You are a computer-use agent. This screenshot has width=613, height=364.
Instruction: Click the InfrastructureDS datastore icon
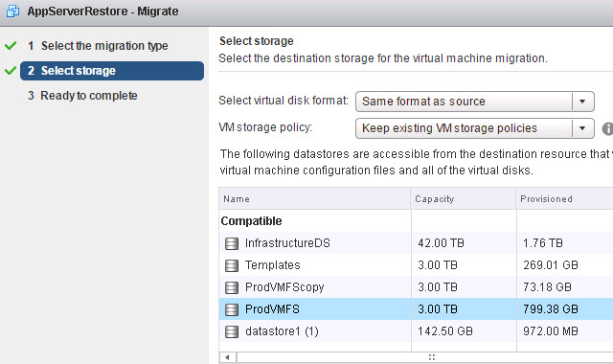[232, 243]
